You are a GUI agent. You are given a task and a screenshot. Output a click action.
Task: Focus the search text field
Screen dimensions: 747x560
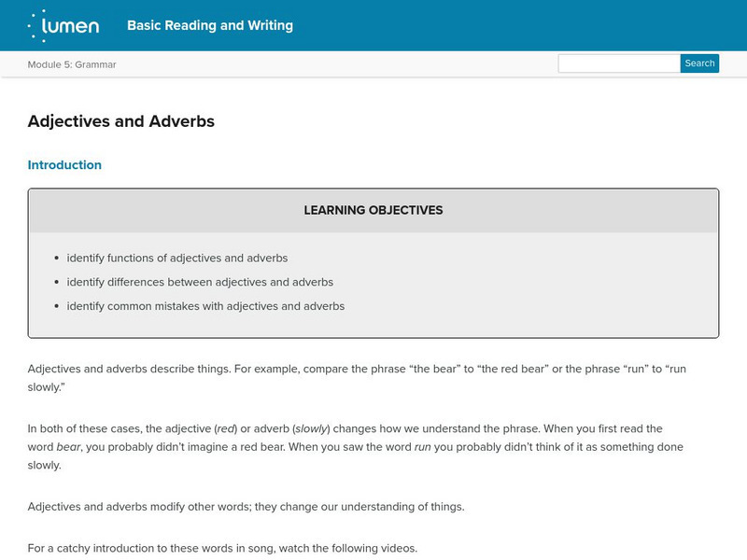pyautogui.click(x=618, y=63)
